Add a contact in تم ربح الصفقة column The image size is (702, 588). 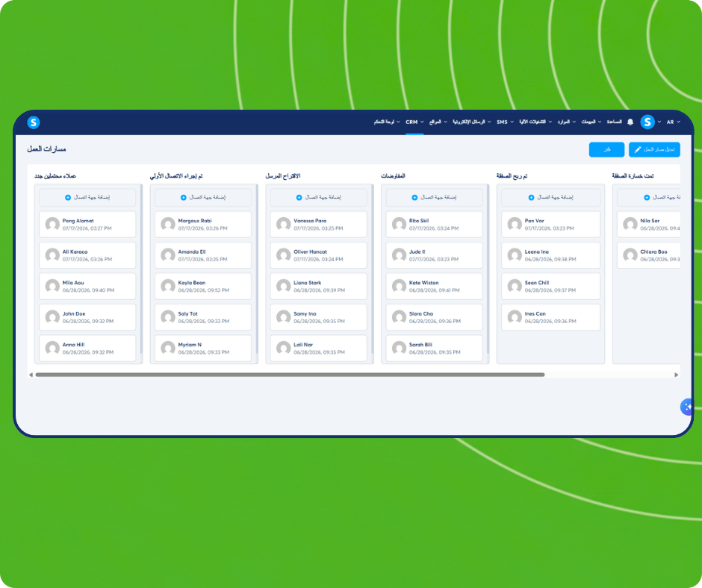[550, 197]
